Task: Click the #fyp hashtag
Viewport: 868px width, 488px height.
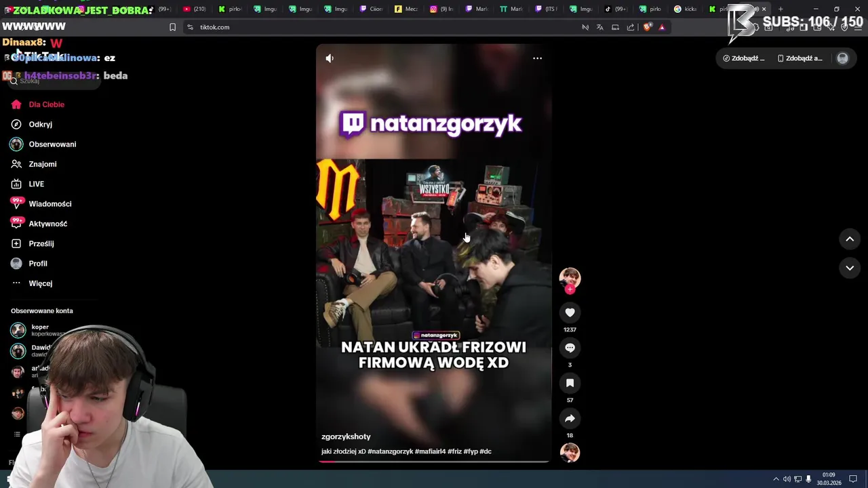Action: [471, 451]
